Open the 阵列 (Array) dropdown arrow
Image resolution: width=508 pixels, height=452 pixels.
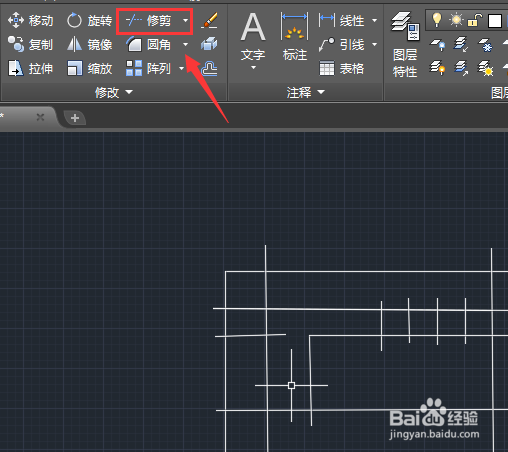[181, 68]
